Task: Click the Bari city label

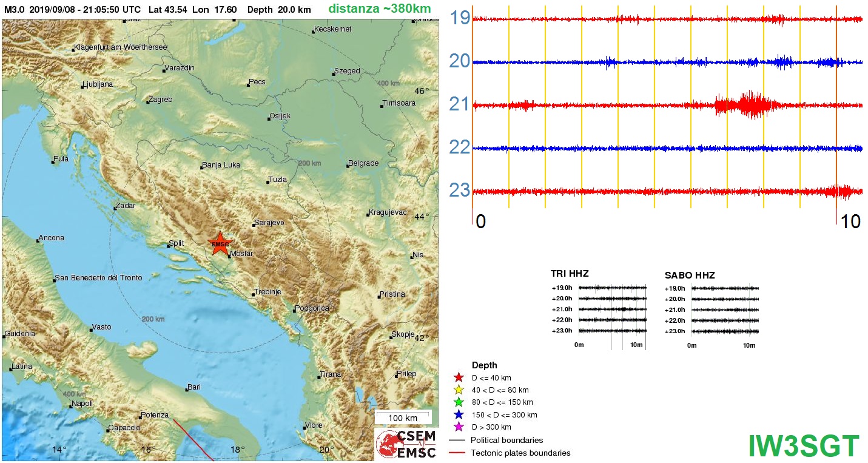Action: point(194,387)
